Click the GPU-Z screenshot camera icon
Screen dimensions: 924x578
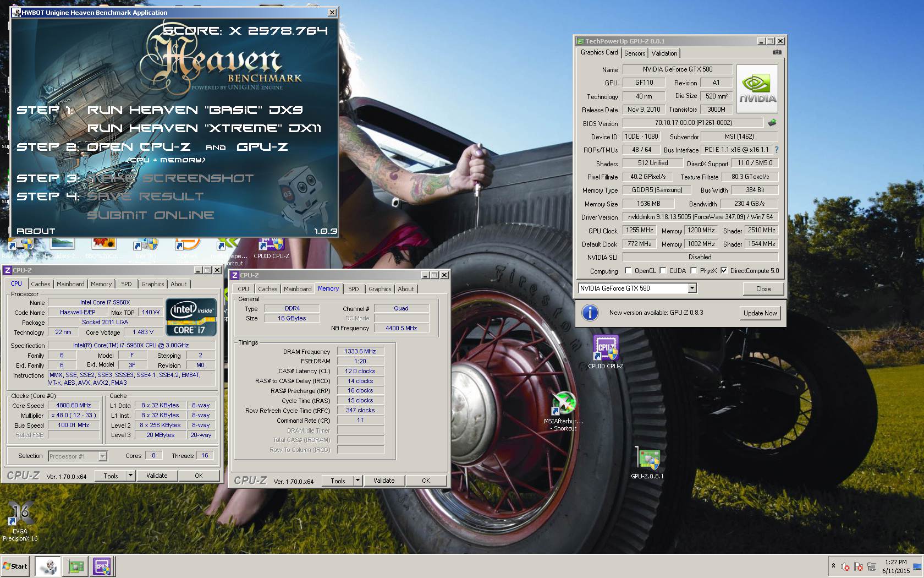pos(777,52)
